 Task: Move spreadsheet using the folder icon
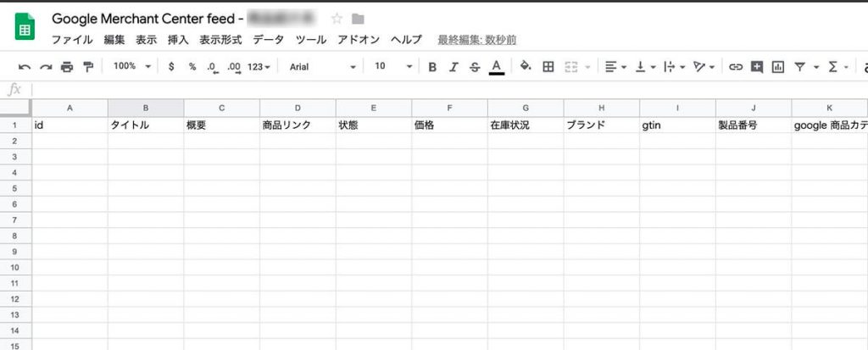pos(359,19)
